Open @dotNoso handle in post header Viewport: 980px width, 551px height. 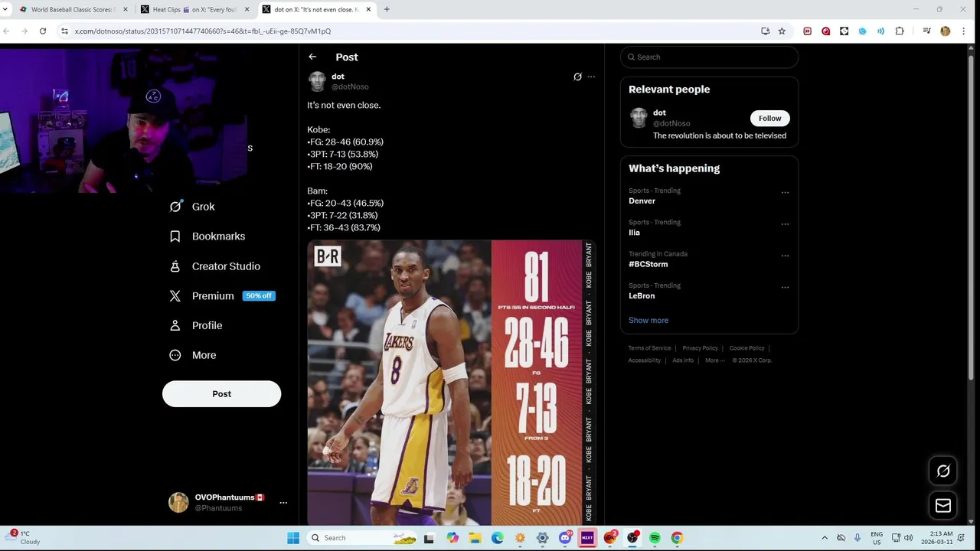(x=350, y=86)
